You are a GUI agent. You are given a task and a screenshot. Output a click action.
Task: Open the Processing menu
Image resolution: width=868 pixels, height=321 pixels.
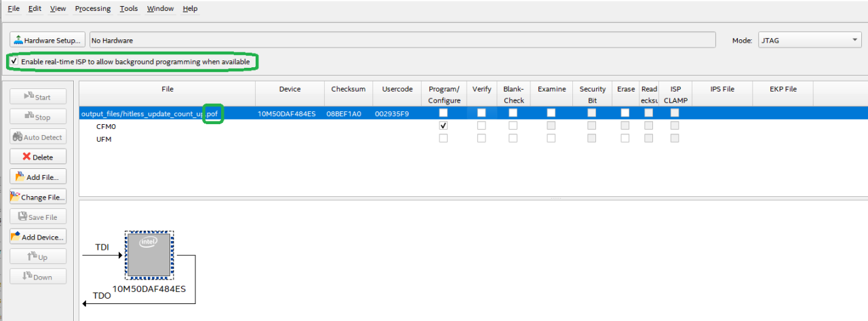pos(92,9)
